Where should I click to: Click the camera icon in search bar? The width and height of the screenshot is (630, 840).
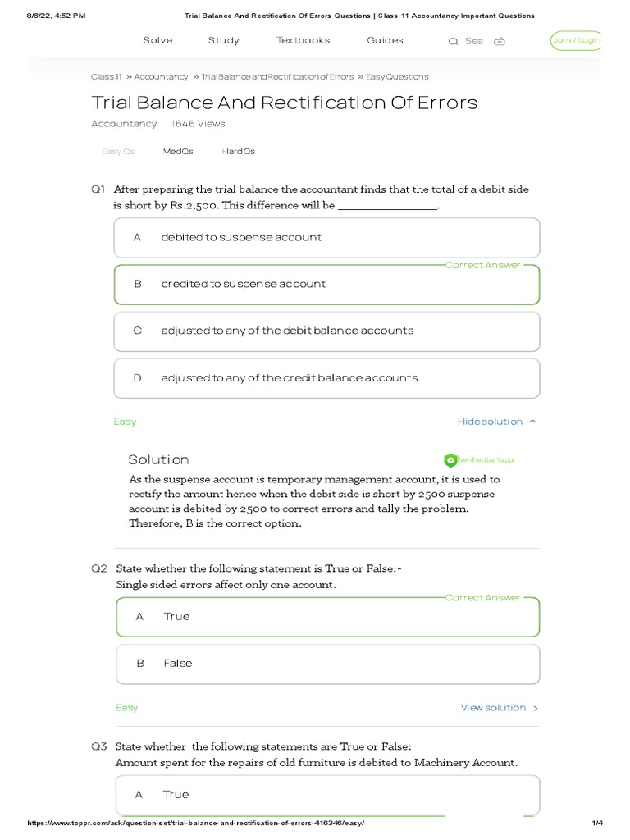click(500, 41)
